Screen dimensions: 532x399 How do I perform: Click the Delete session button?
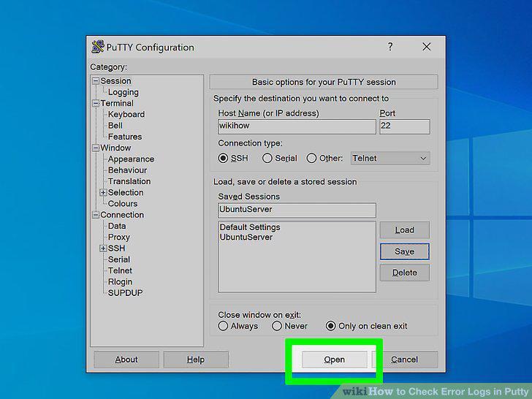coord(405,273)
